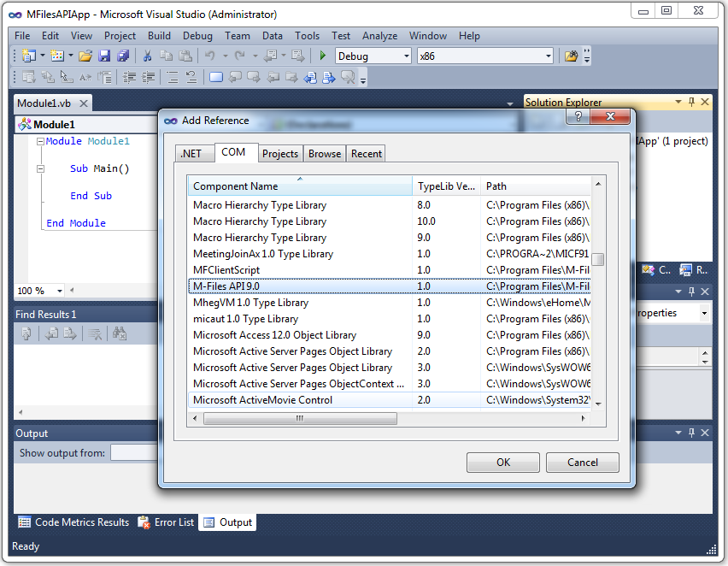The height and width of the screenshot is (566, 728).
Task: Open the New Project icon dropdown arrow
Action: [43, 56]
